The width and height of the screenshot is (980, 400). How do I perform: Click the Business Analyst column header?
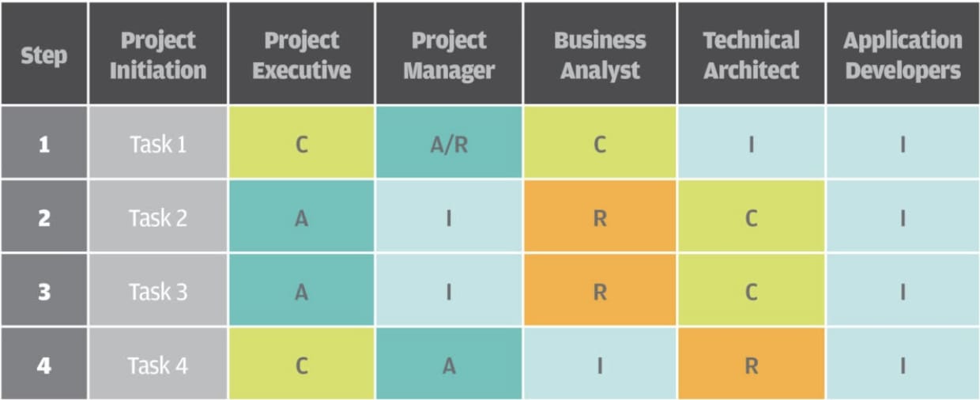[600, 55]
